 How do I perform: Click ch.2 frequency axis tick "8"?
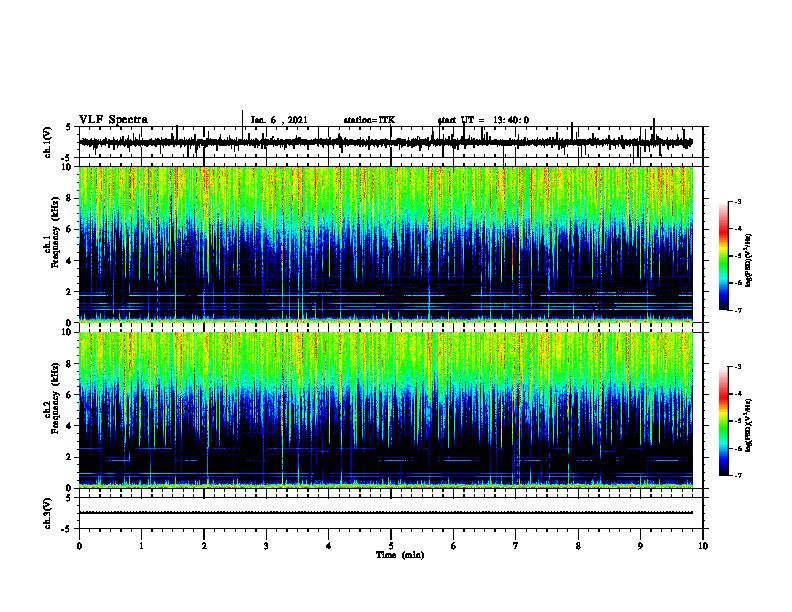70,364
